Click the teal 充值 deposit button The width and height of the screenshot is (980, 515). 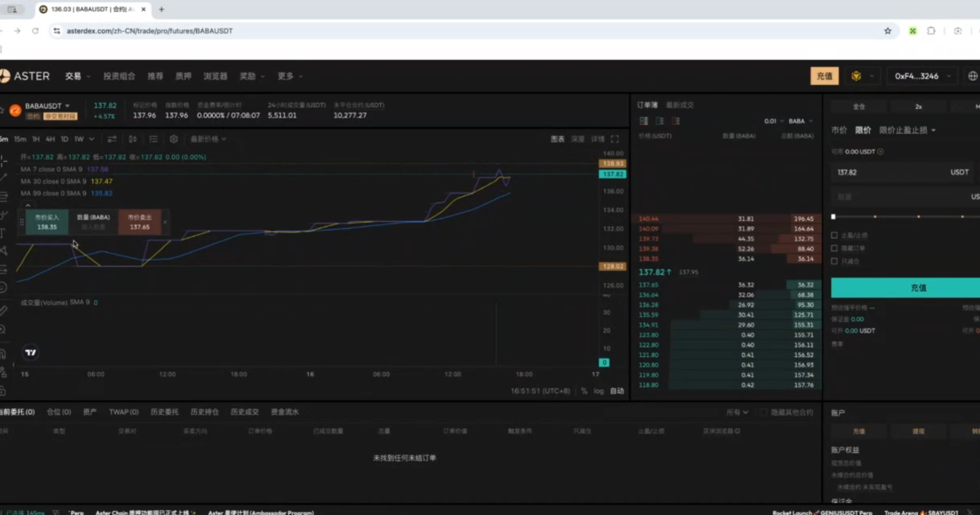[x=918, y=288]
